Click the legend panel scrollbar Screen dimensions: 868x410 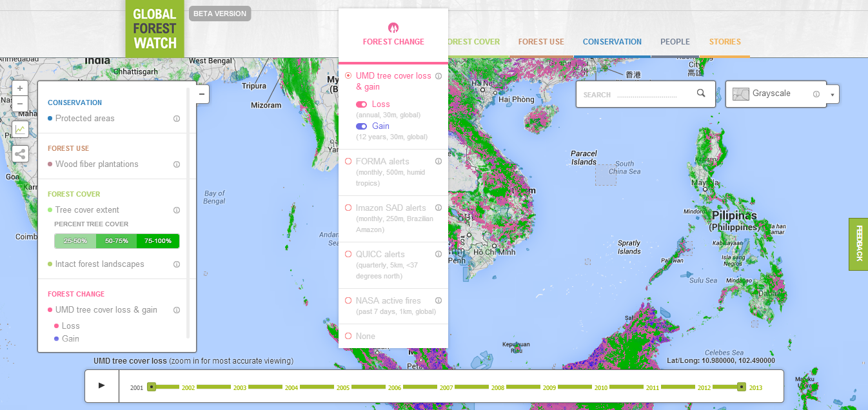pos(188,213)
